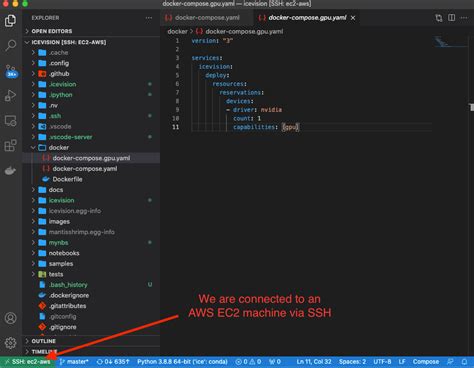
Task: Click the SSH: ec2-aws remote indicator
Action: tap(27, 362)
